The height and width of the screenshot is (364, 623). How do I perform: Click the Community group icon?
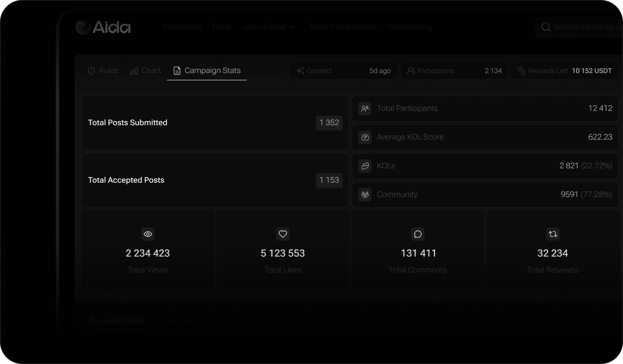(x=365, y=195)
